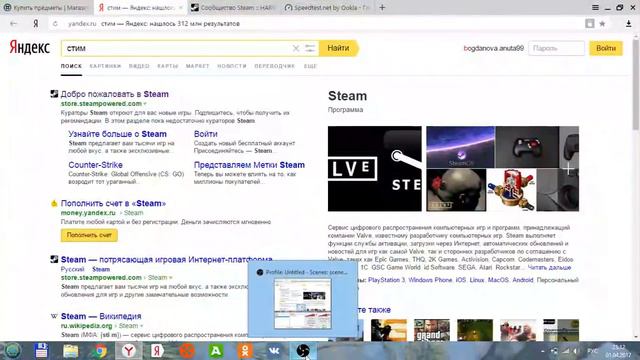This screenshot has height=360, width=640.
Task: Launch Google Chrome from the taskbar
Action: (99, 351)
